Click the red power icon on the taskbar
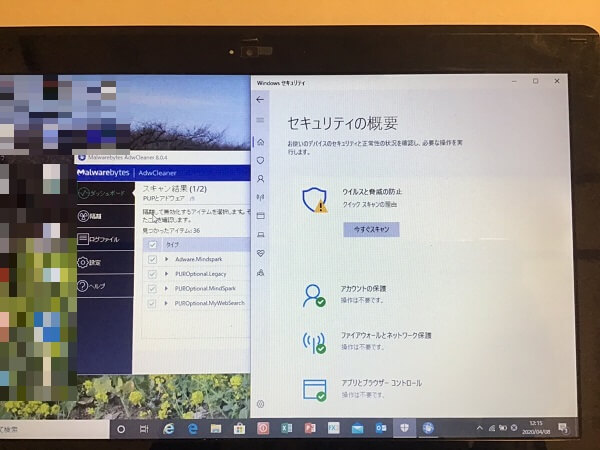Viewport: 600px width, 450px height. pyautogui.click(x=263, y=428)
